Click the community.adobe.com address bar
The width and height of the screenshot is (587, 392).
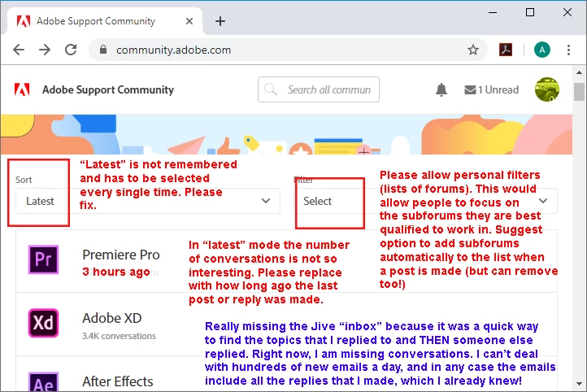click(289, 50)
